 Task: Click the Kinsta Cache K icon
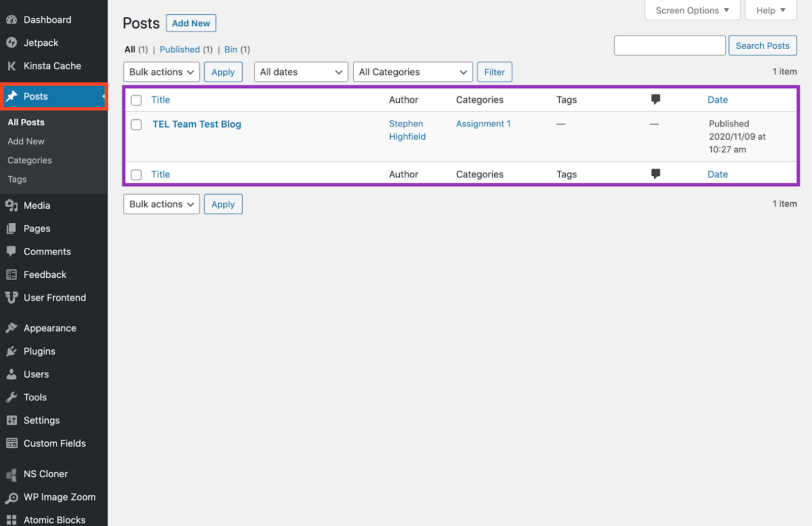12,66
